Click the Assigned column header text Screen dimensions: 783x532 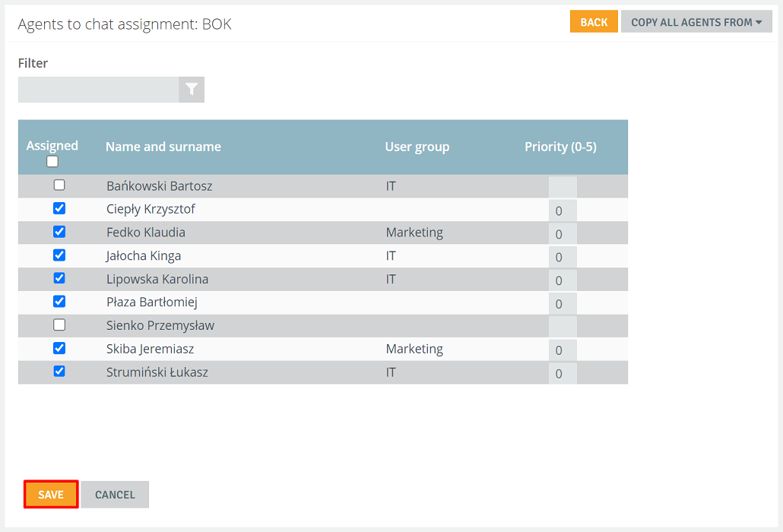coord(52,146)
